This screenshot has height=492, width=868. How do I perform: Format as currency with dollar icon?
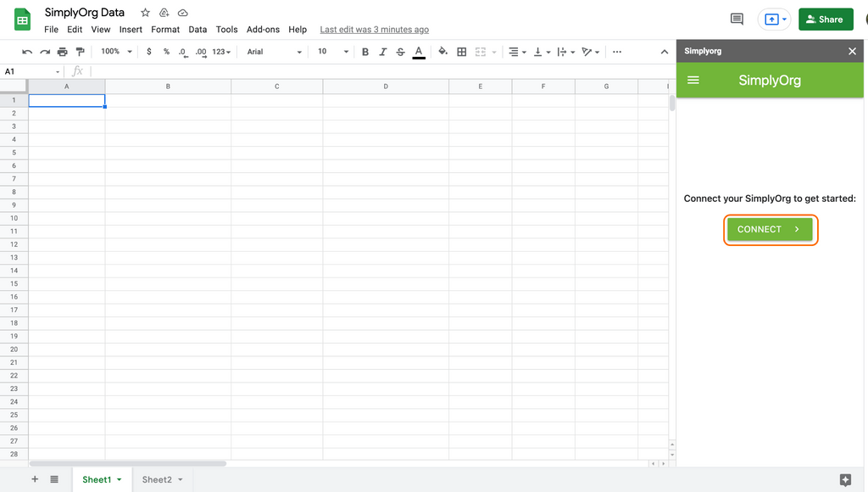[149, 52]
